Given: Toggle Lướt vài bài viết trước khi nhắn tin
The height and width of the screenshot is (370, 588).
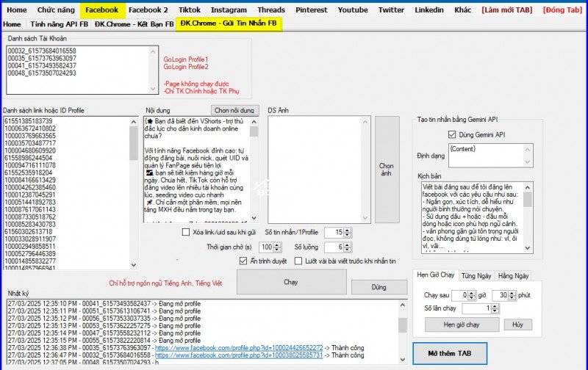Looking at the screenshot, I should tap(298, 261).
